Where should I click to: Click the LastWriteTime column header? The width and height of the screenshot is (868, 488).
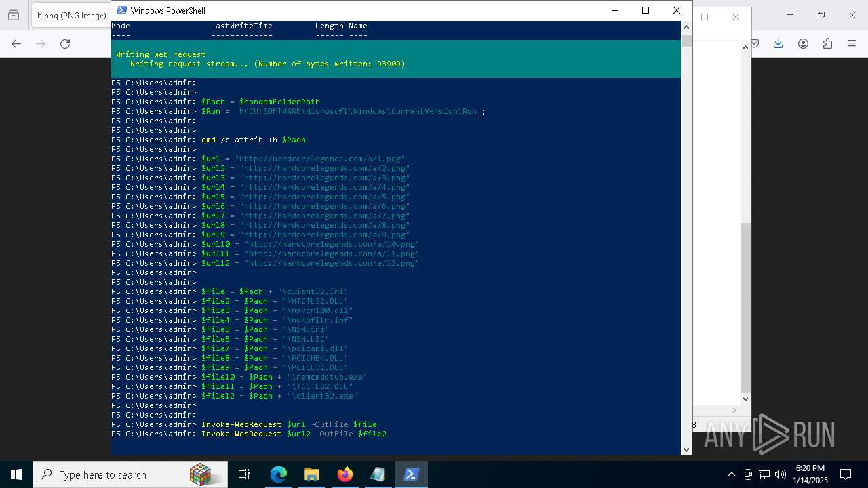241,26
